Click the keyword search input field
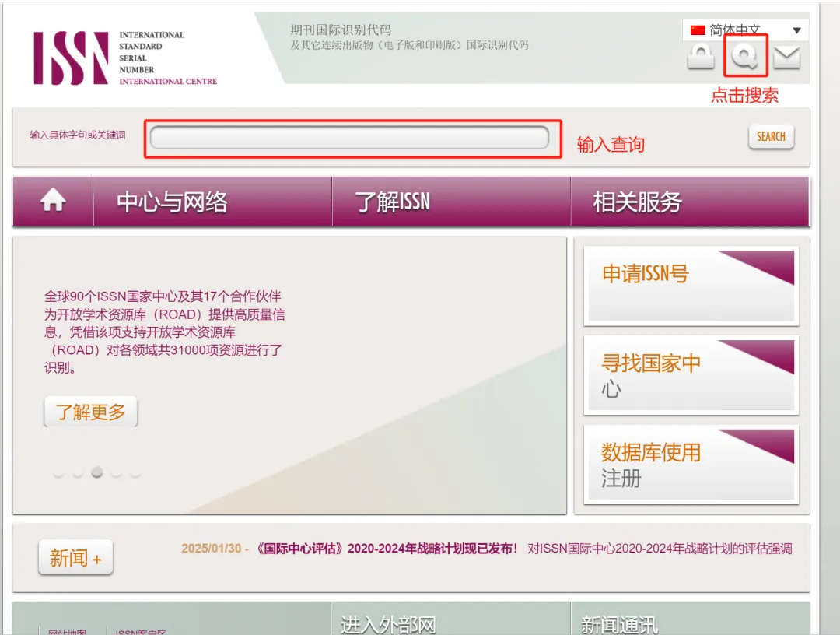The height and width of the screenshot is (635, 840). tap(349, 138)
